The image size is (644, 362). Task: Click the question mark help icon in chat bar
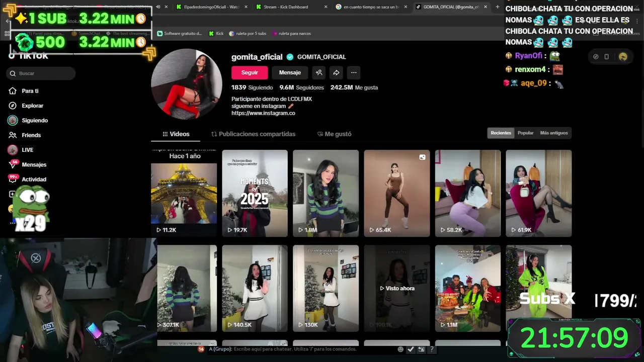click(x=431, y=349)
